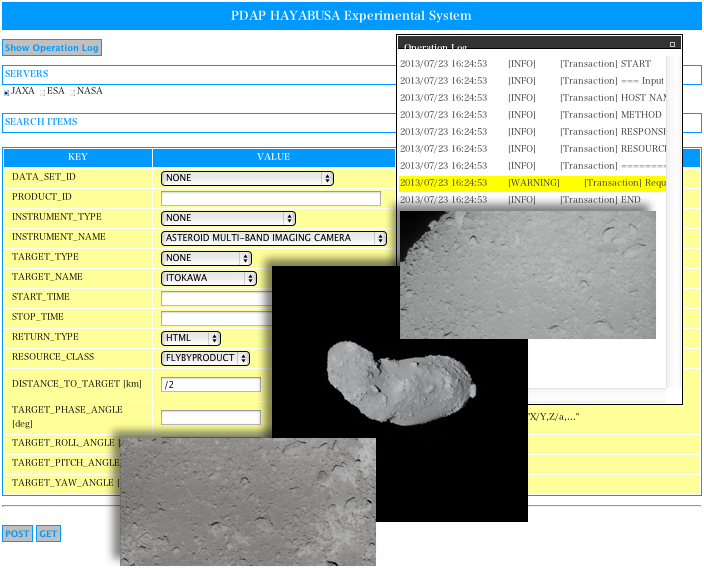Click the TARGET_NAME key label
The width and height of the screenshot is (704, 570).
pos(47,277)
